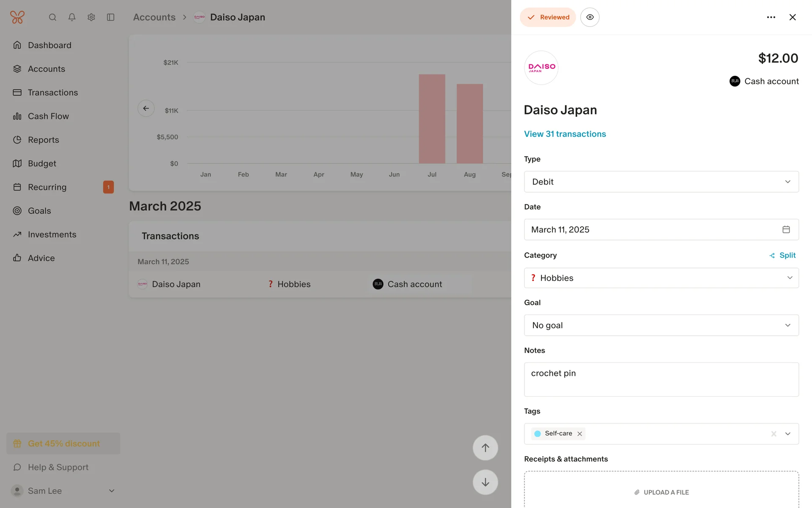Open the three-dots more options menu

771,17
